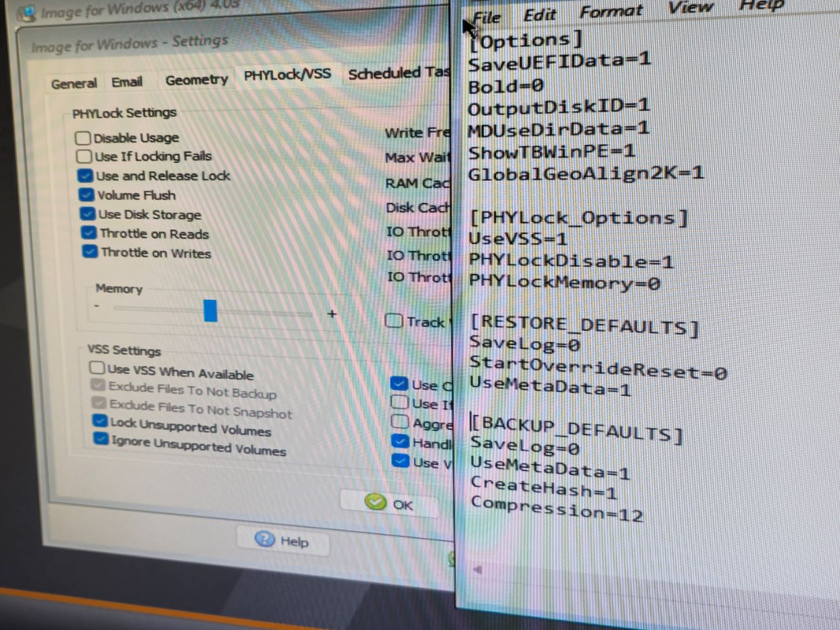Confirm settings with the OK button
This screenshot has width=840, height=630.
pyautogui.click(x=389, y=503)
